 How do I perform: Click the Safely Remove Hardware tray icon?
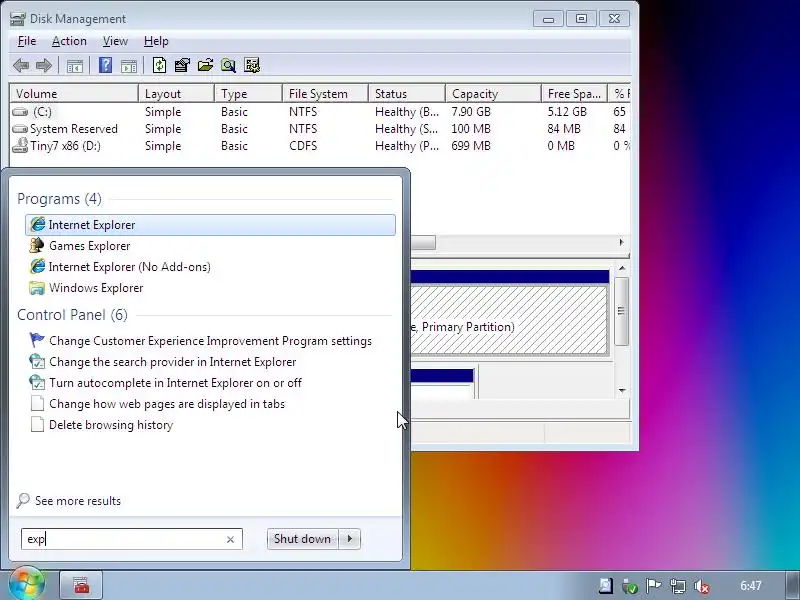pyautogui.click(x=630, y=586)
